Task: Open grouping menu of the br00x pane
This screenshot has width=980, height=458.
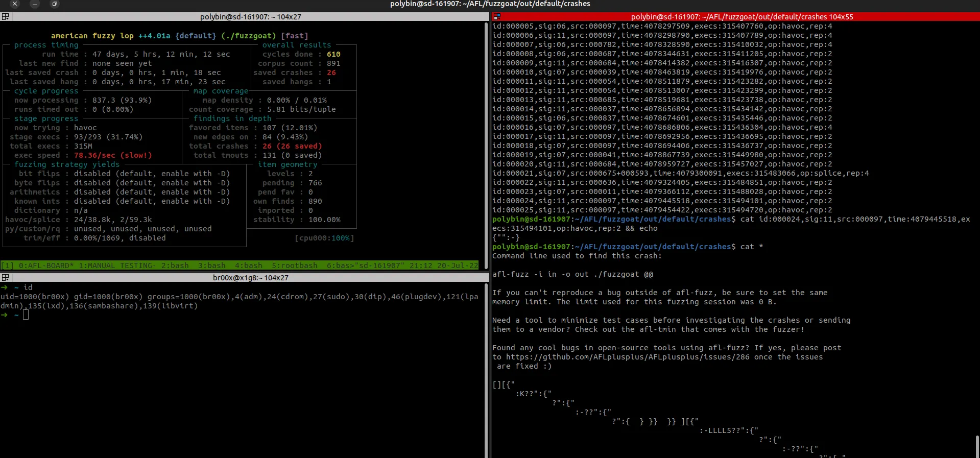Action: 5,278
